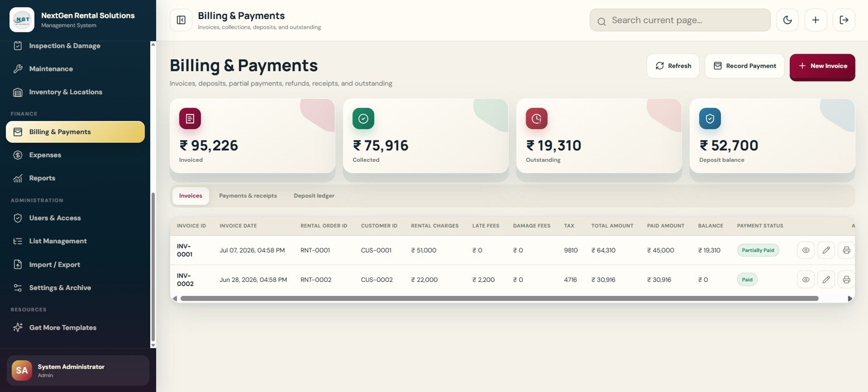Image resolution: width=868 pixels, height=392 pixels.
Task: Switch to Deposit ledger tab
Action: pyautogui.click(x=314, y=196)
